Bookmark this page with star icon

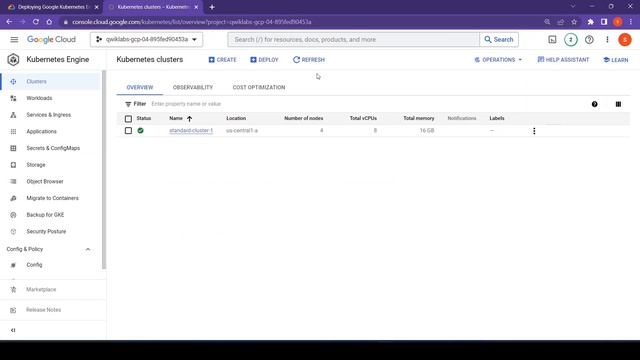pos(574,22)
